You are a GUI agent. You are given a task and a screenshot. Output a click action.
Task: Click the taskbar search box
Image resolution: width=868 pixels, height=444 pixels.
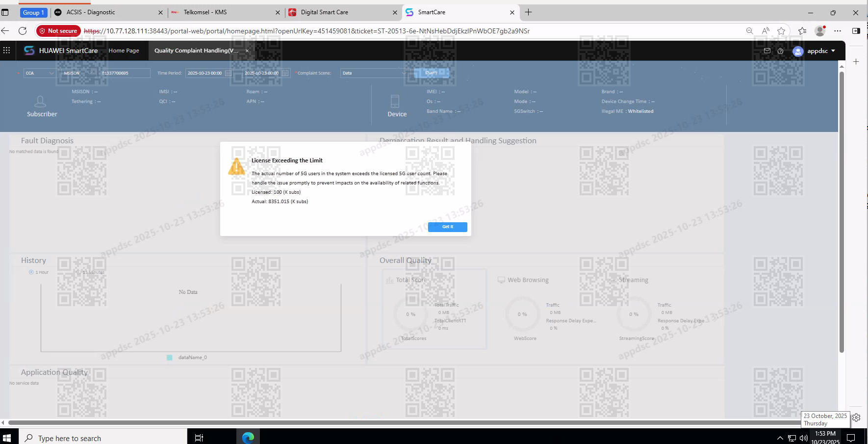(103, 438)
